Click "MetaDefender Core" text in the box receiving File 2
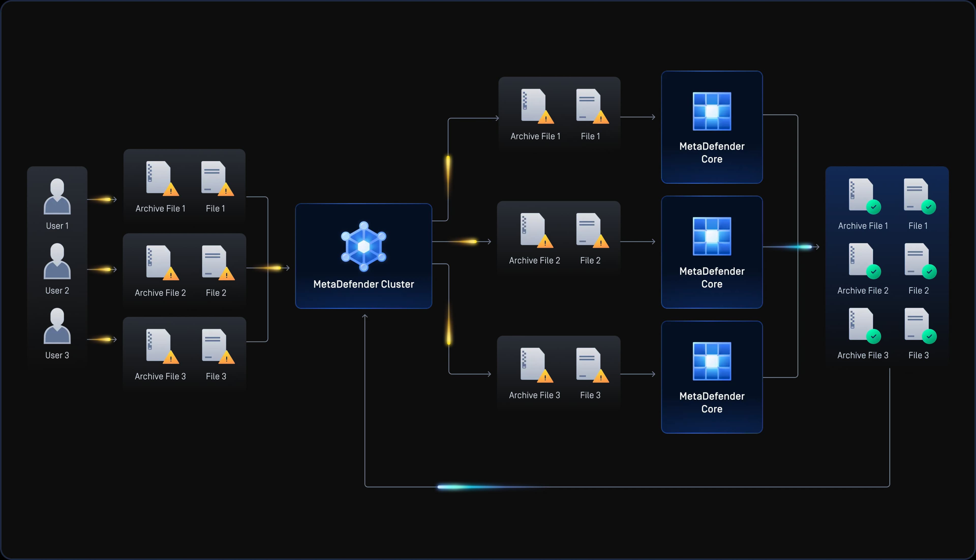Screen dimensions: 976x560 click(x=712, y=278)
